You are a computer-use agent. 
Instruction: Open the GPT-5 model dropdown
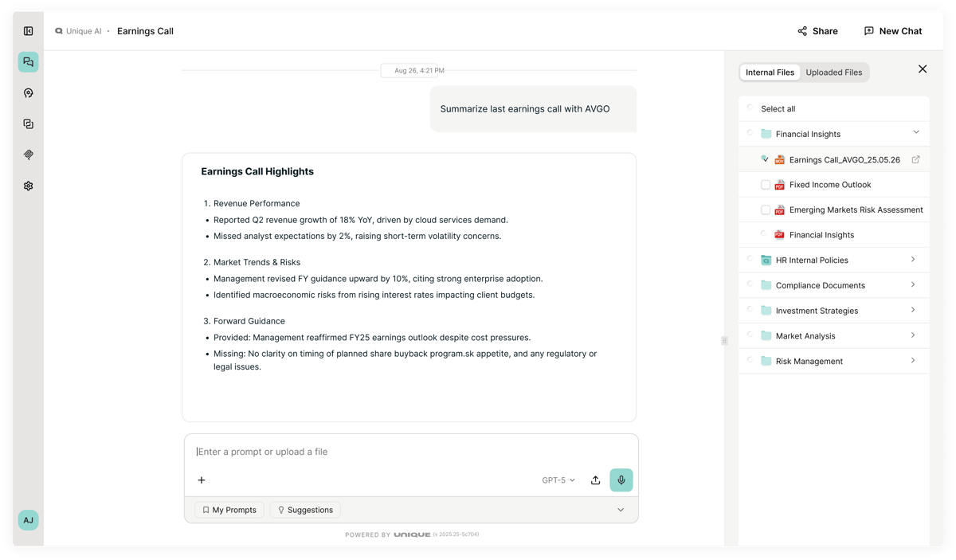[558, 480]
